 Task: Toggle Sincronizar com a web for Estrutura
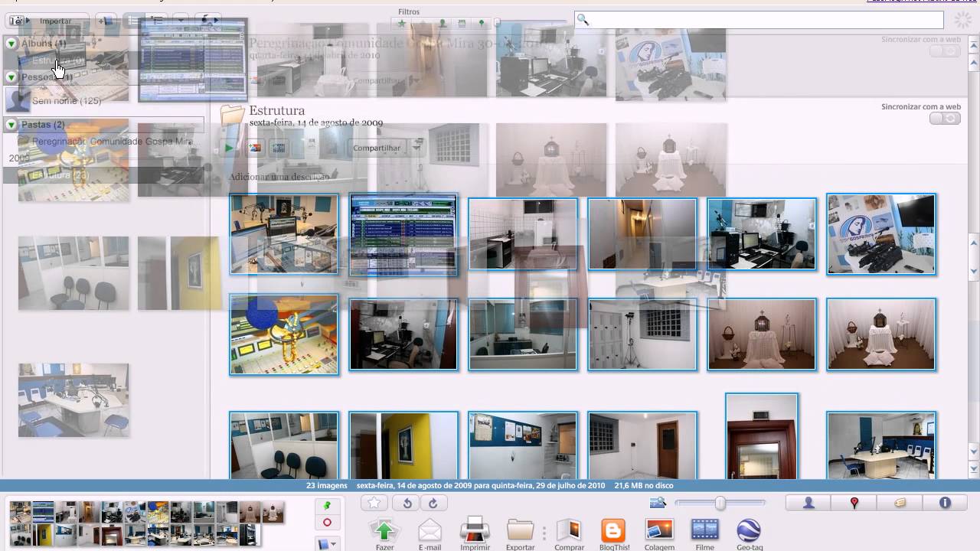pyautogui.click(x=945, y=119)
